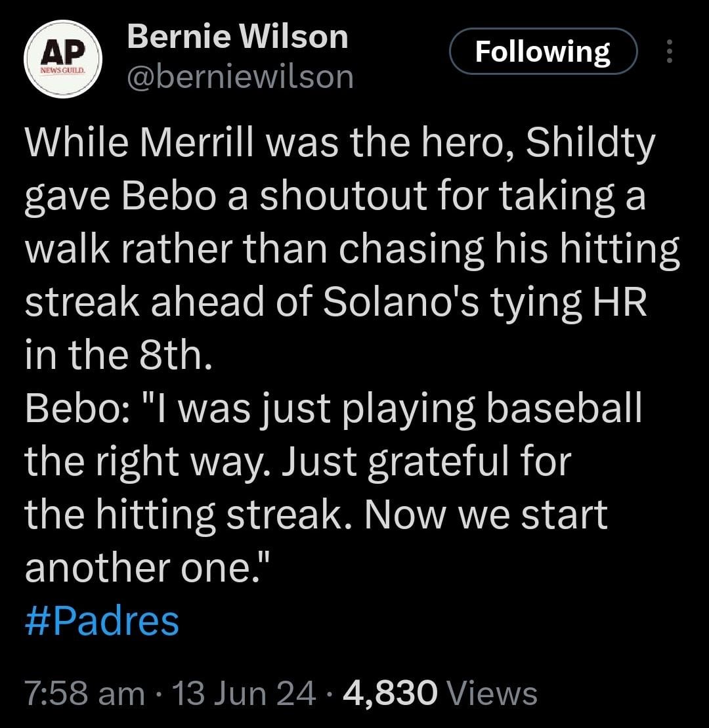Select the line "walk rather than chasing his hitting"
The height and width of the screenshot is (728, 709).
click(353, 249)
